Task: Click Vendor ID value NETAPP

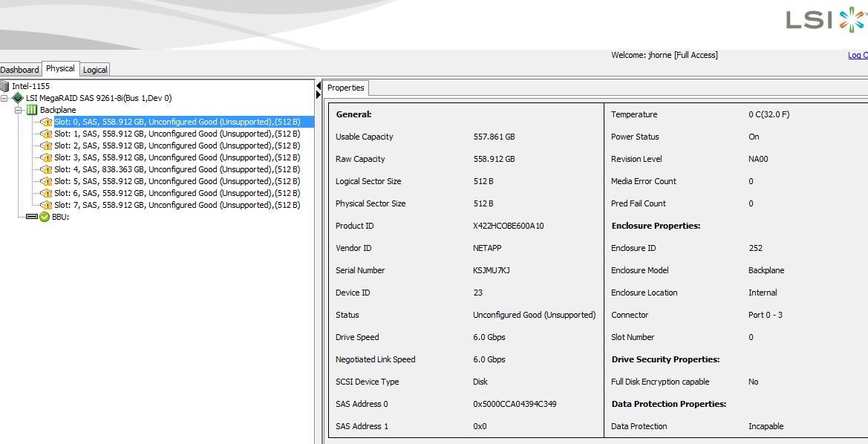Action: (487, 248)
